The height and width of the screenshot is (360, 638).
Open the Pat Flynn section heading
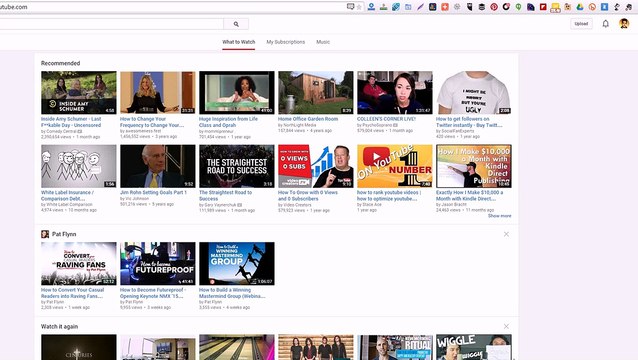64,234
